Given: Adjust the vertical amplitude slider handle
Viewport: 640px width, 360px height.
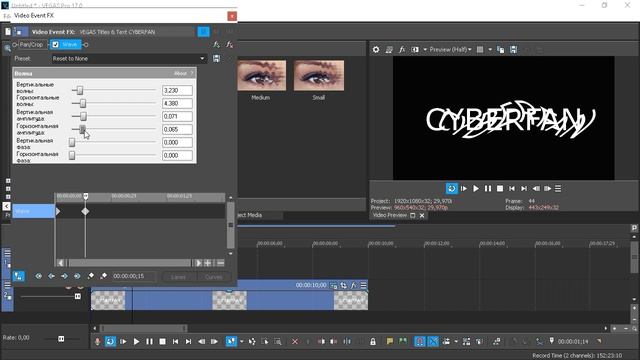Looking at the screenshot, I should pos(83,116).
